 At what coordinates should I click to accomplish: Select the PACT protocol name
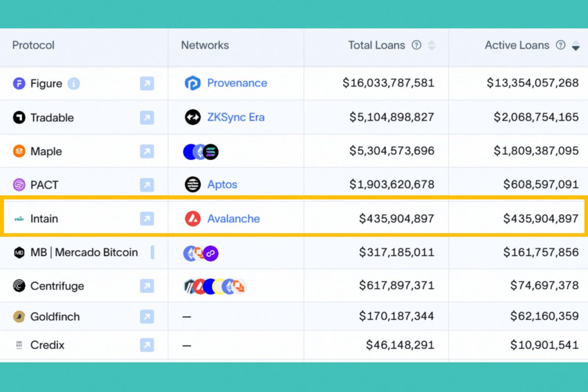tap(44, 185)
